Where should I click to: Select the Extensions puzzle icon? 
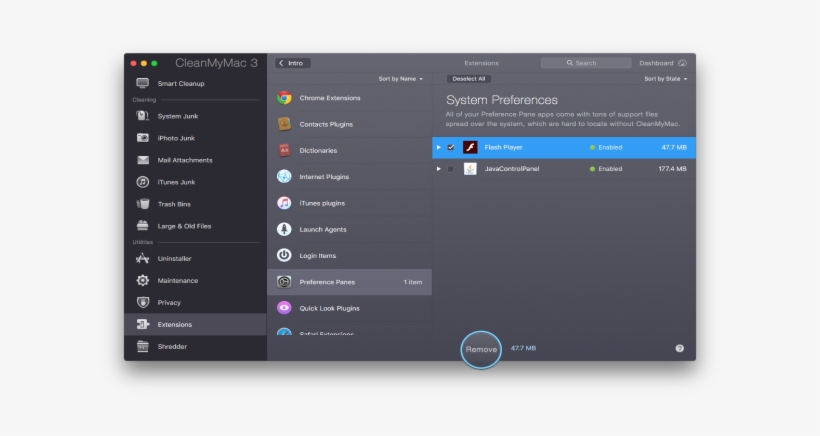coord(142,324)
